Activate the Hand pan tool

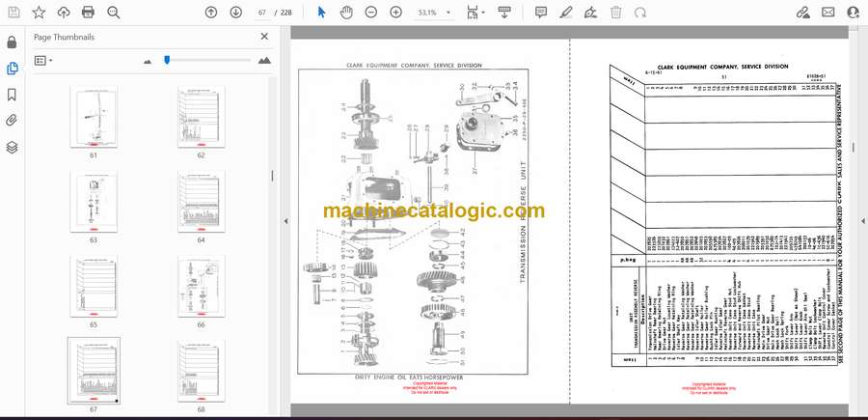[346, 13]
